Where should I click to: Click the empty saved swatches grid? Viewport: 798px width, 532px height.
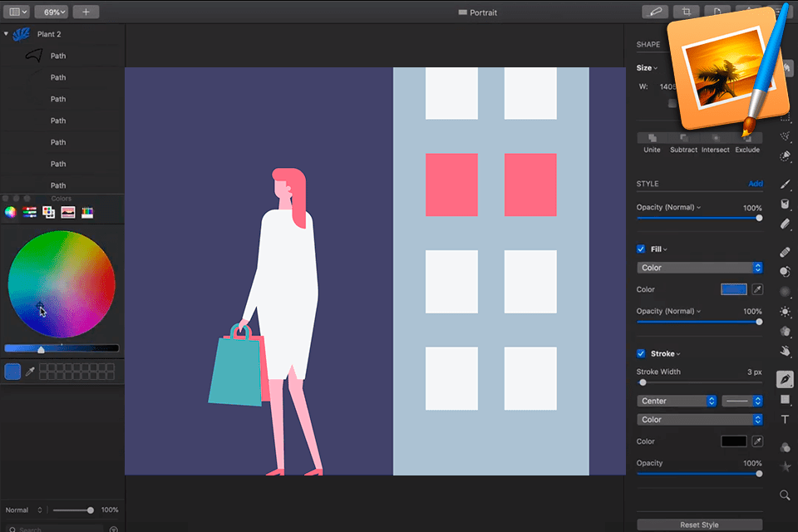pos(76,372)
